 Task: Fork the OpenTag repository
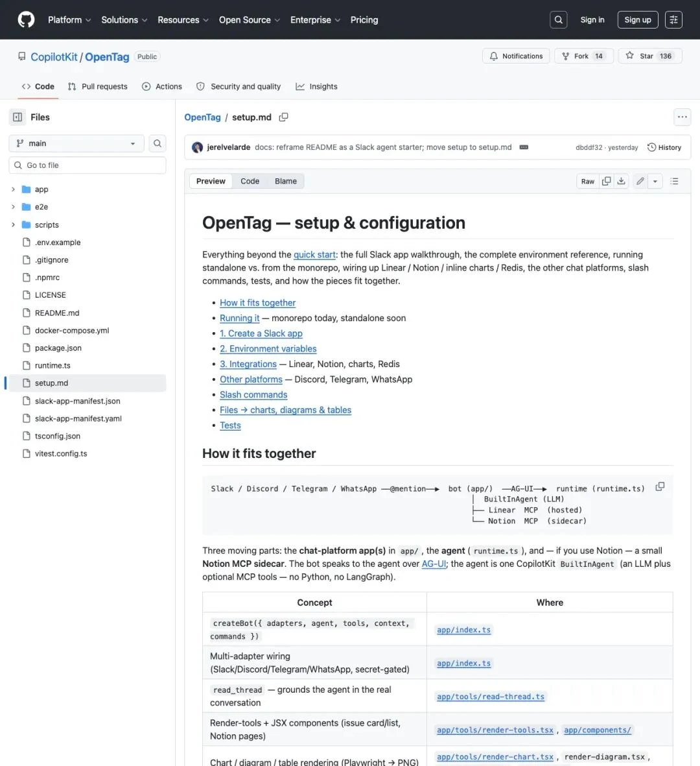coord(583,56)
